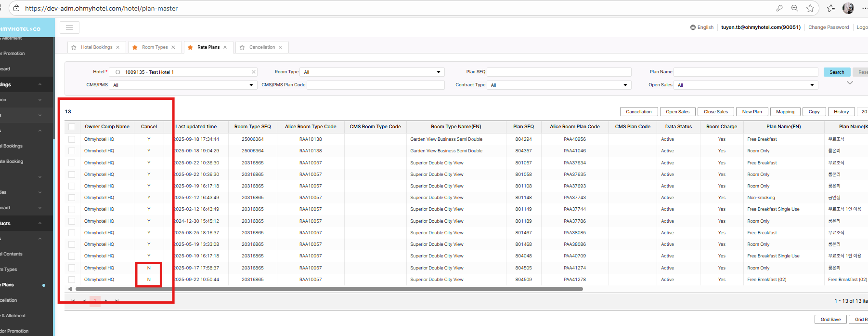Open the Room Type dropdown

click(x=372, y=72)
